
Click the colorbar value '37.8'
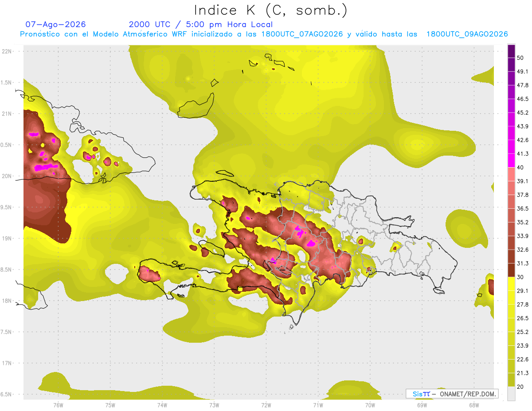[523, 195]
